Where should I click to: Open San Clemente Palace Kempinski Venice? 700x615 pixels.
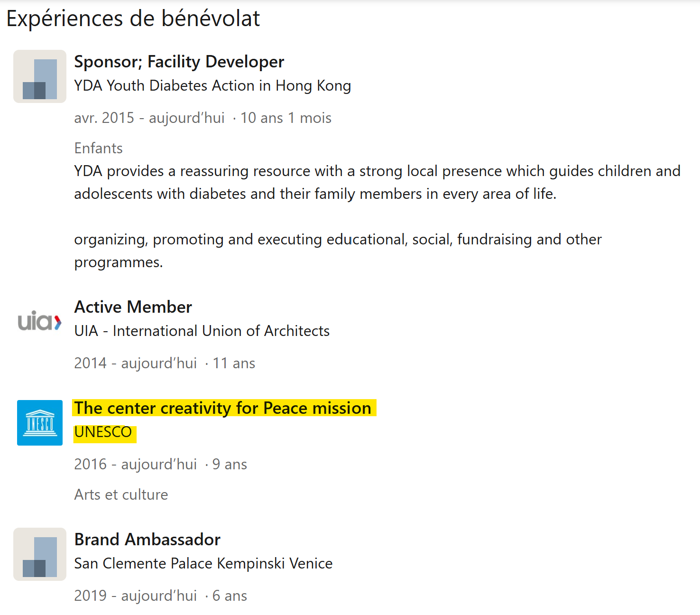coord(203,563)
